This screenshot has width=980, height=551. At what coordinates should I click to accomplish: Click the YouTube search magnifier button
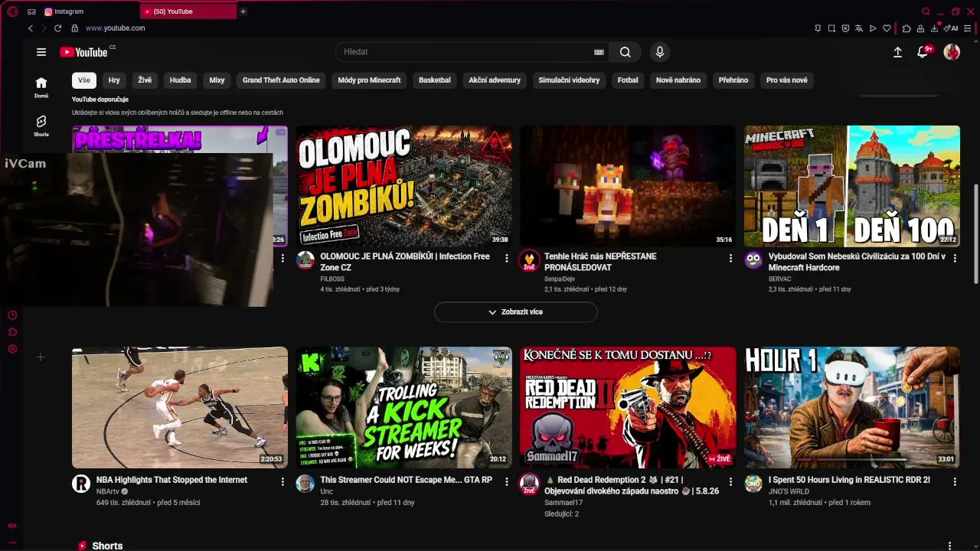[626, 52]
